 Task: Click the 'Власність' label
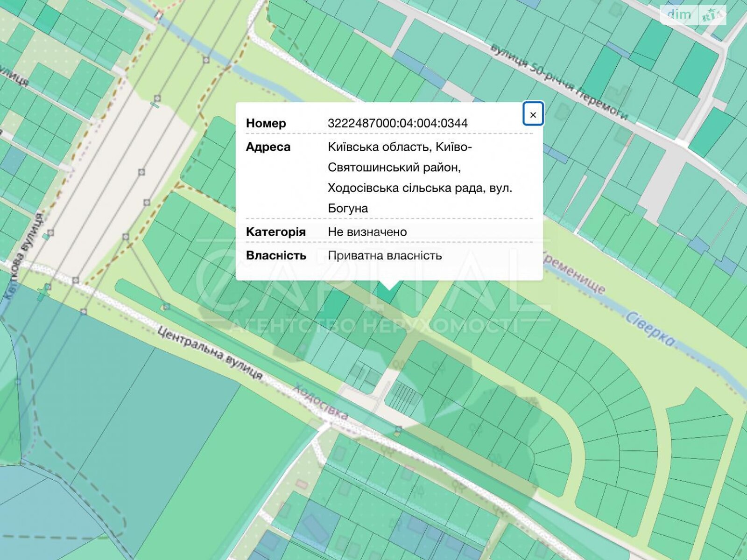click(276, 256)
